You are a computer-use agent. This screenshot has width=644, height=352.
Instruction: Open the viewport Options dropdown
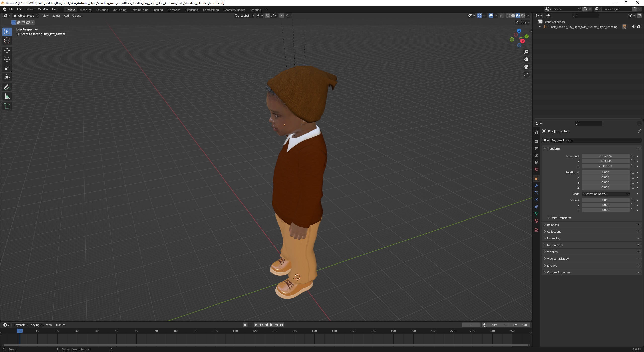pyautogui.click(x=523, y=22)
